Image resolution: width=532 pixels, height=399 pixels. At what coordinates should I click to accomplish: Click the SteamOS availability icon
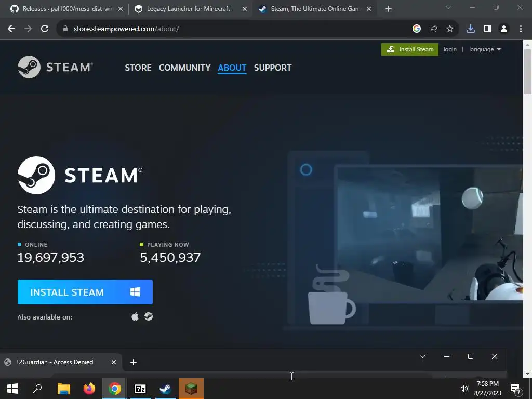coord(149,316)
